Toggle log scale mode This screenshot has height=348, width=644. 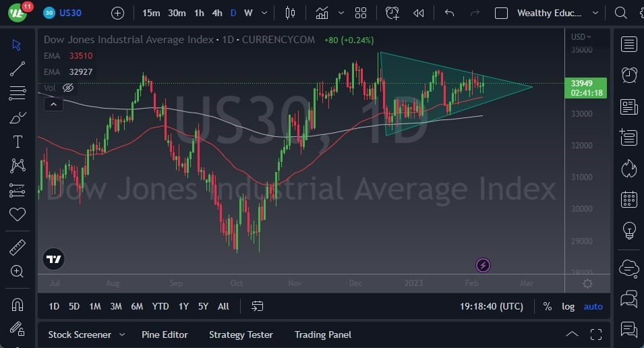click(568, 306)
